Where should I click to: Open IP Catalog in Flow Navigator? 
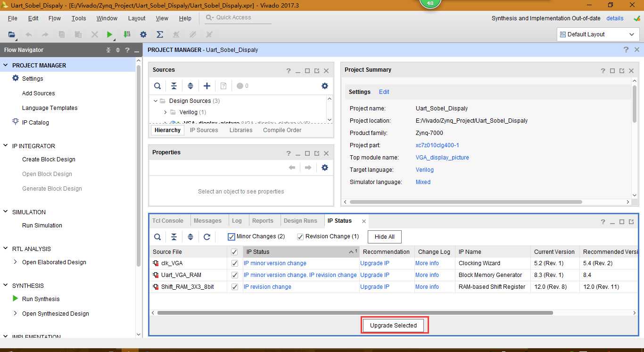coord(35,122)
